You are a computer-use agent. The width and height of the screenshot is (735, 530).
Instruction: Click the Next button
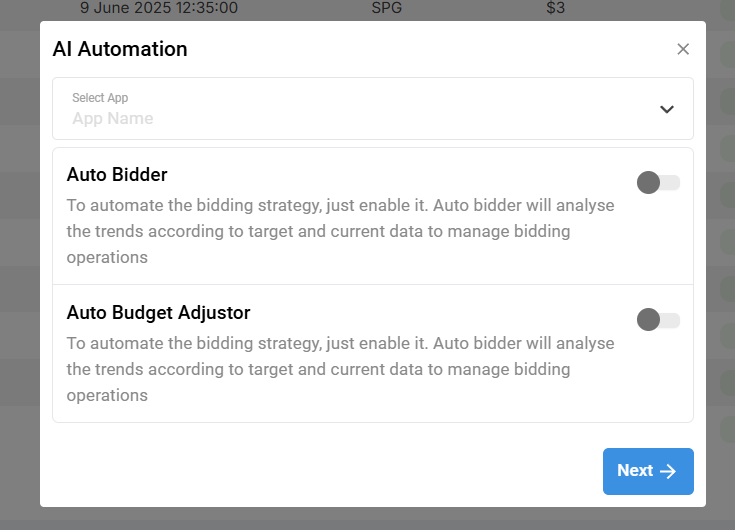point(648,471)
